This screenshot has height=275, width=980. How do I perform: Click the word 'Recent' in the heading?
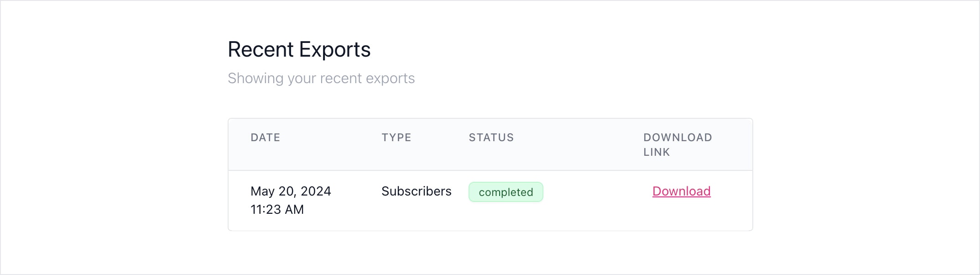[x=261, y=49]
